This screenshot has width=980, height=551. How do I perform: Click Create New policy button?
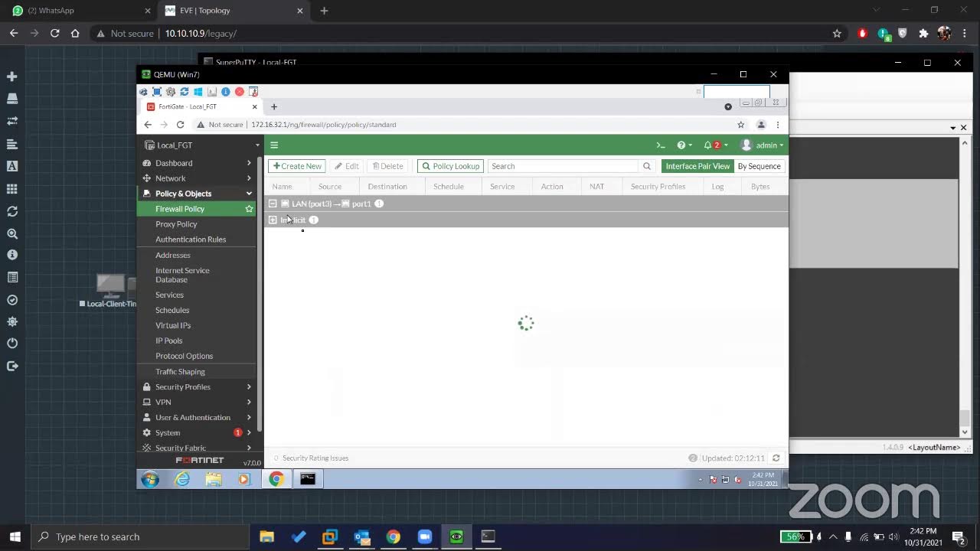[297, 166]
